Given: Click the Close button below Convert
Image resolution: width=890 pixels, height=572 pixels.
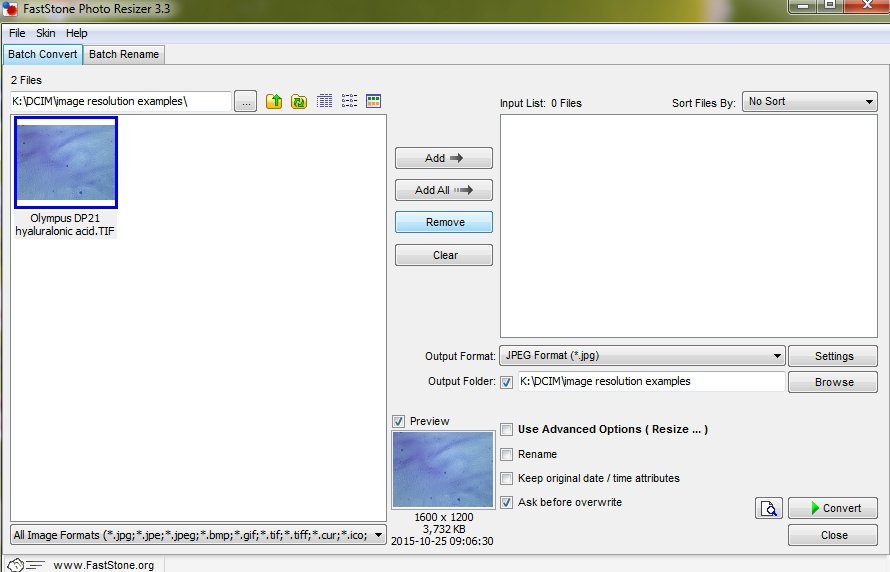Looking at the screenshot, I should pos(833,535).
